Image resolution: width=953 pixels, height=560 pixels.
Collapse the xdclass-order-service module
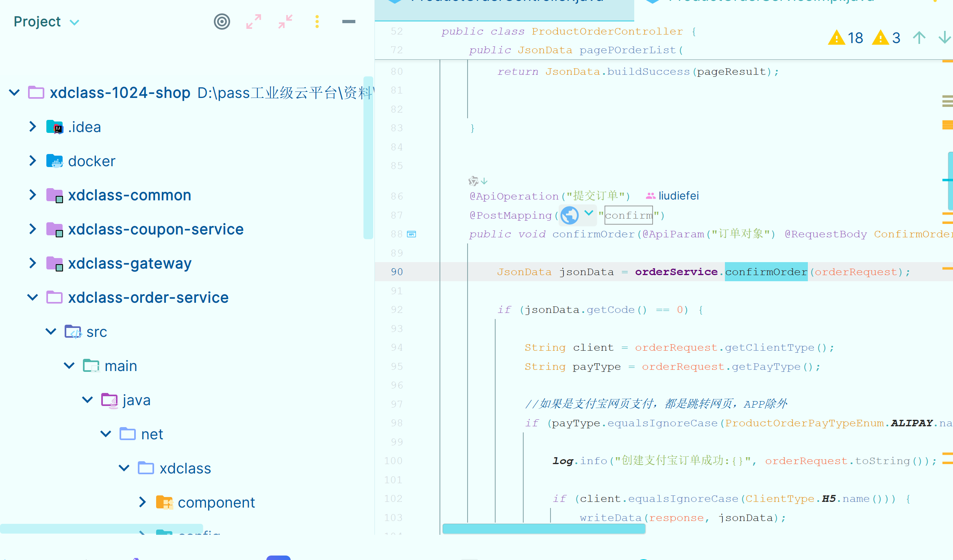click(x=33, y=297)
